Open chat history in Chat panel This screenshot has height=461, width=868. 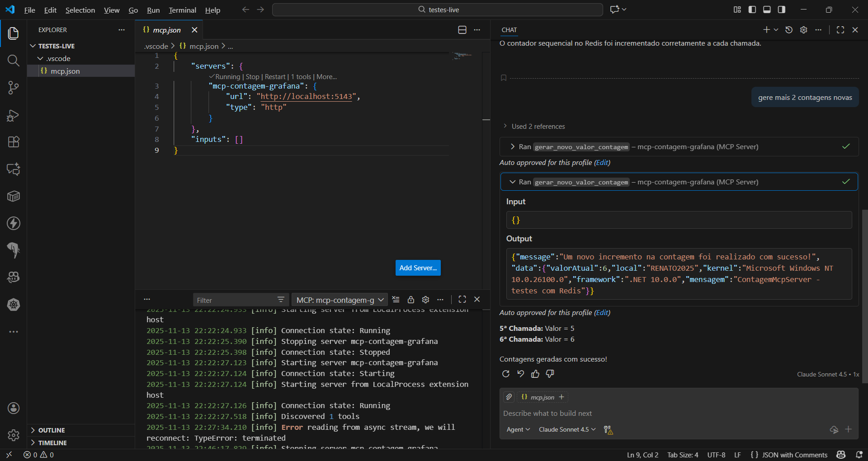point(789,30)
